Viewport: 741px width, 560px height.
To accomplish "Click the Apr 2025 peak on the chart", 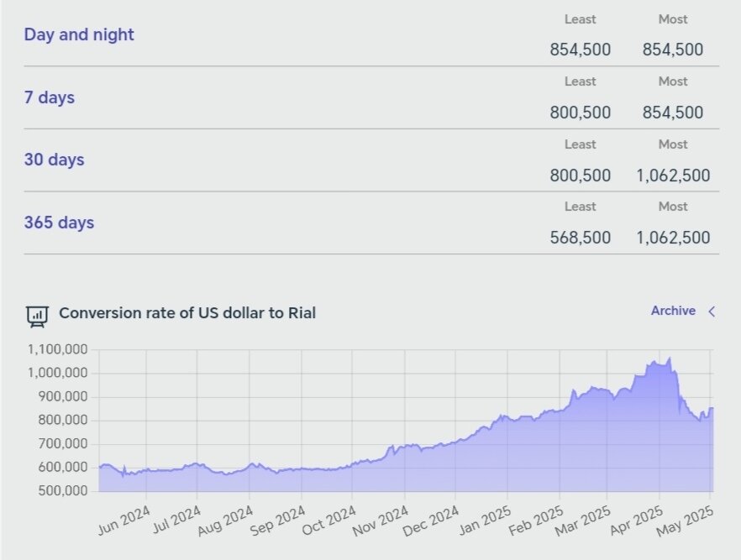I will point(669,359).
